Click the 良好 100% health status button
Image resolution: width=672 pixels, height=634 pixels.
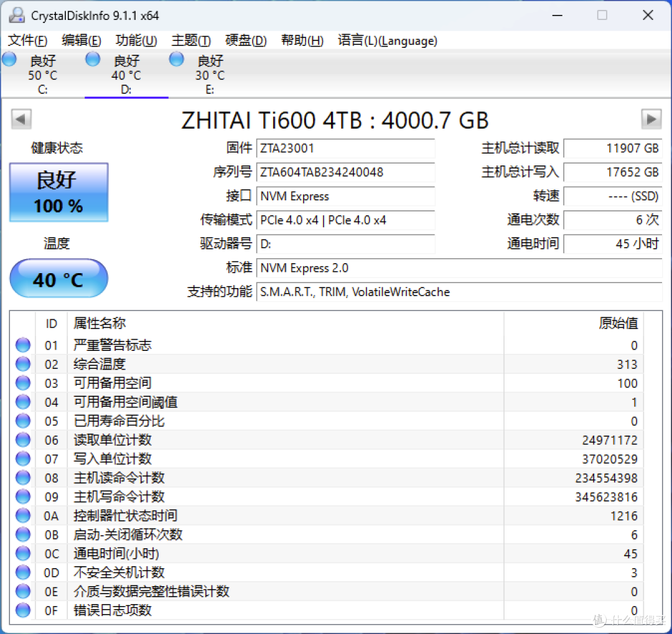(x=58, y=192)
